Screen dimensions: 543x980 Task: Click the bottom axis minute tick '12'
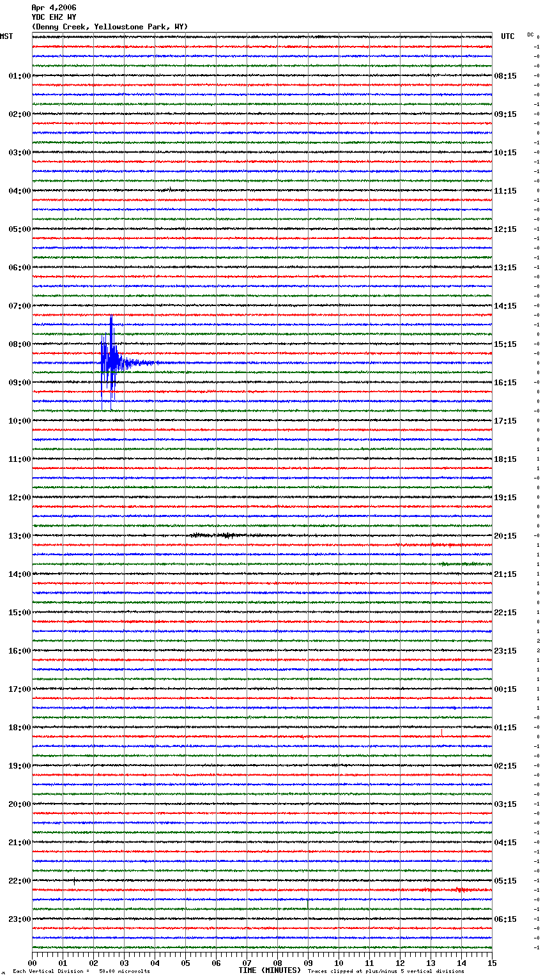400,963
